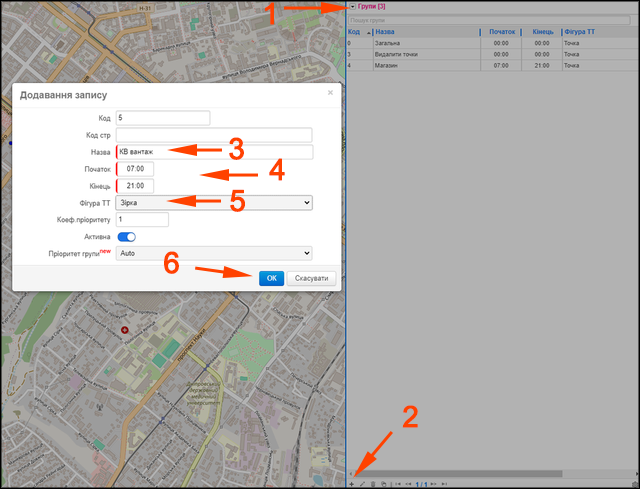Screen dimensions: 640x489
Task: Click the Скасувати button
Action: [x=311, y=278]
